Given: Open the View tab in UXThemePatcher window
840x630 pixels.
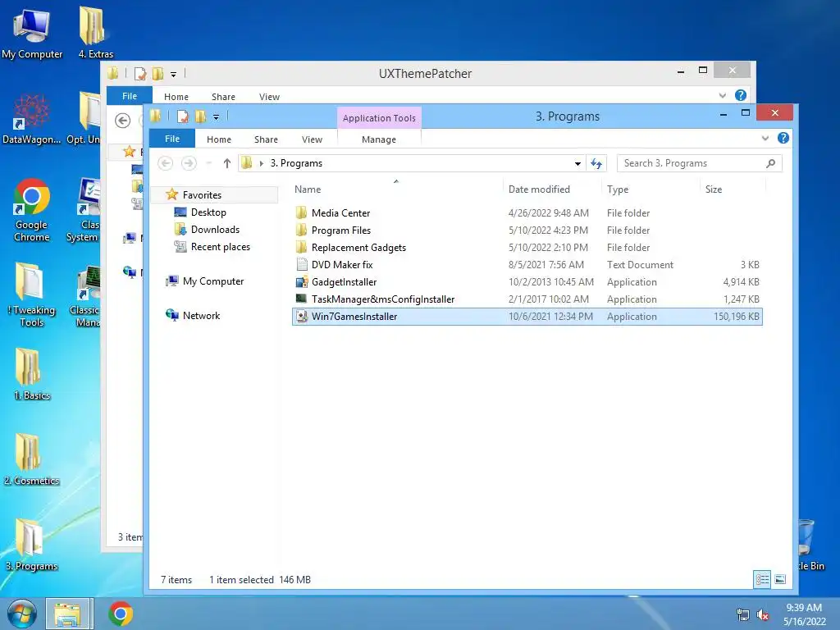Looking at the screenshot, I should point(269,97).
